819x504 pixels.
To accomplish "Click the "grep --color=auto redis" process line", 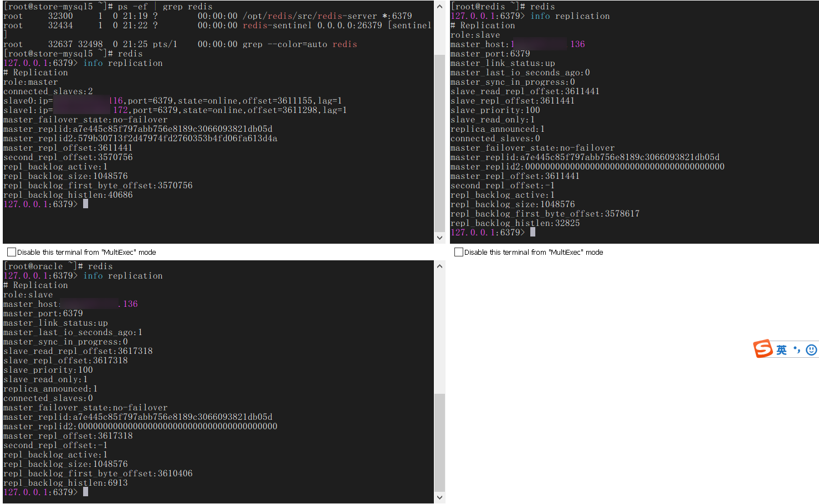I will 180,44.
